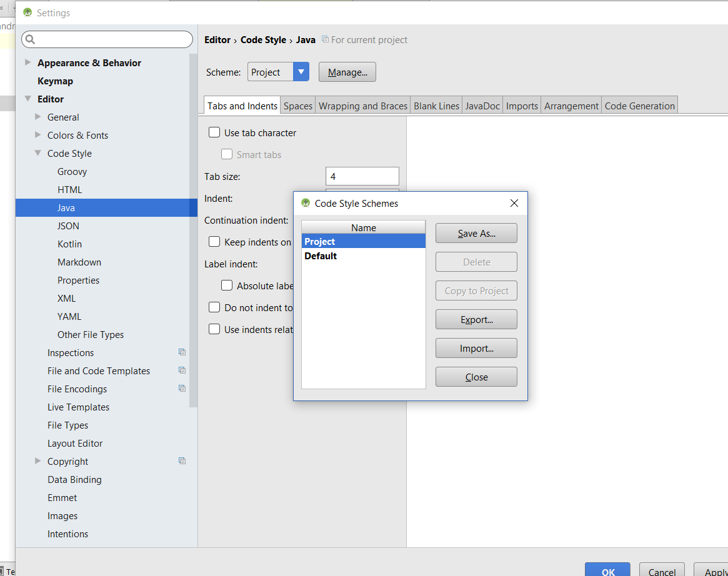Click Save As... in Code Style Schemes
The image size is (728, 576).
pos(476,233)
